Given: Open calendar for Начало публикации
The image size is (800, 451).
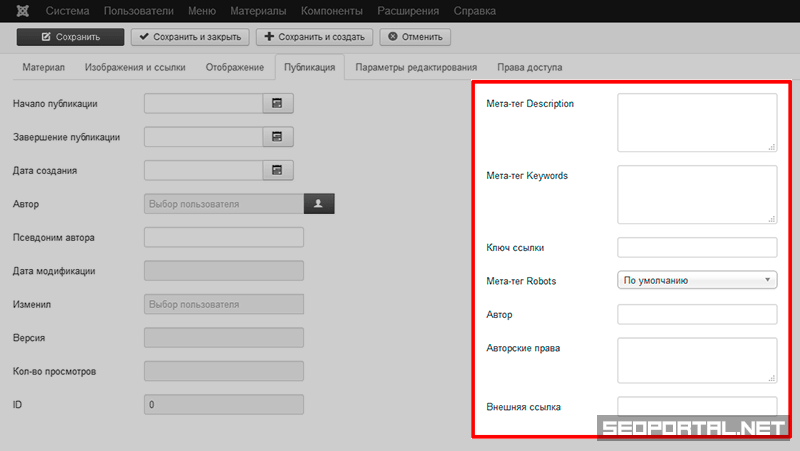Looking at the screenshot, I should [278, 103].
